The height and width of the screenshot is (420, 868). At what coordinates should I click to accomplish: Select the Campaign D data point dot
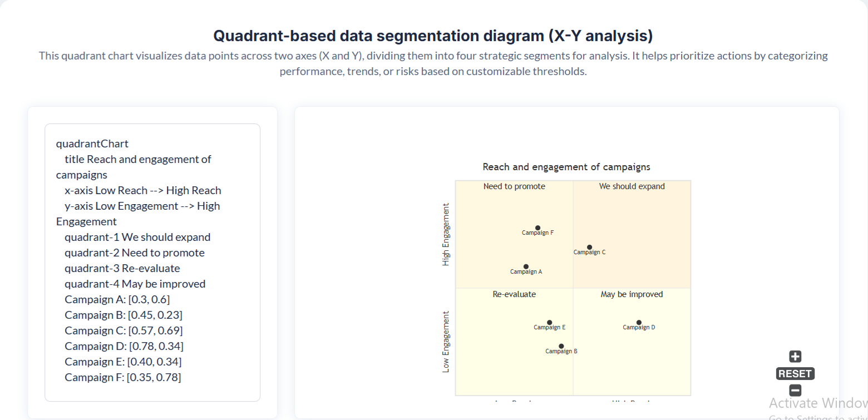pos(639,323)
